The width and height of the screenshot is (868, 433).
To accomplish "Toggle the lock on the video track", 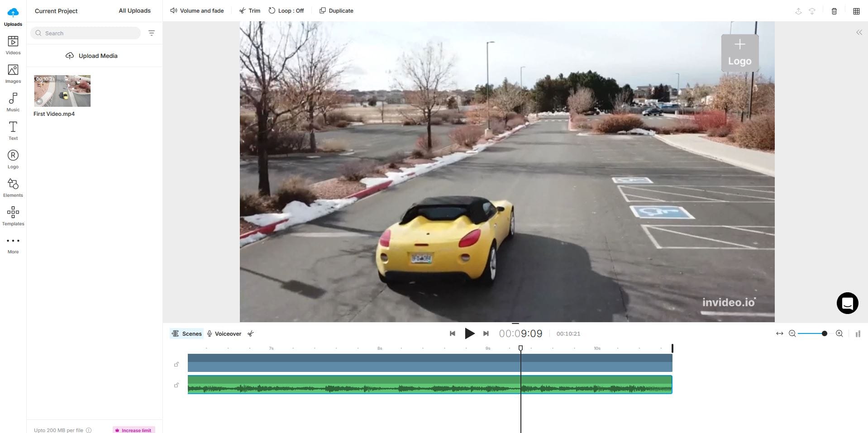I will tap(176, 364).
